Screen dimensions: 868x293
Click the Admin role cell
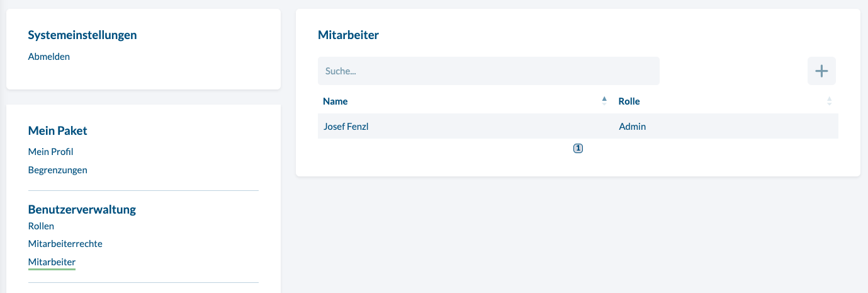coord(633,127)
